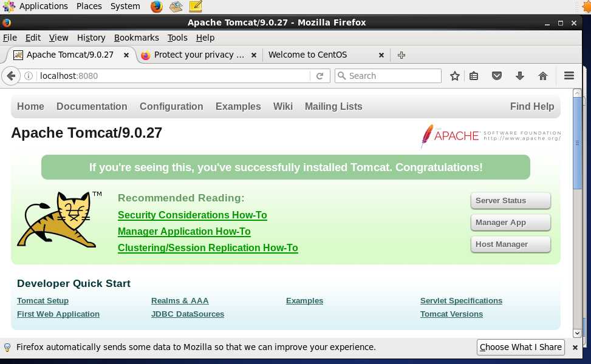Click the Host Manager button
The height and width of the screenshot is (364, 591).
click(510, 244)
